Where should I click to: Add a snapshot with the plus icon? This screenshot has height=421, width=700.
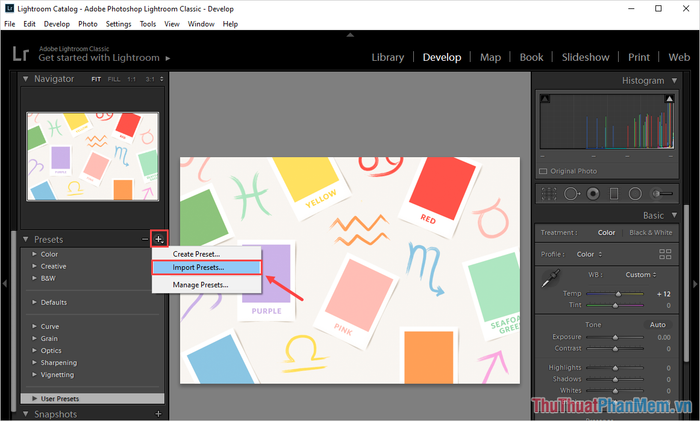pos(158,413)
